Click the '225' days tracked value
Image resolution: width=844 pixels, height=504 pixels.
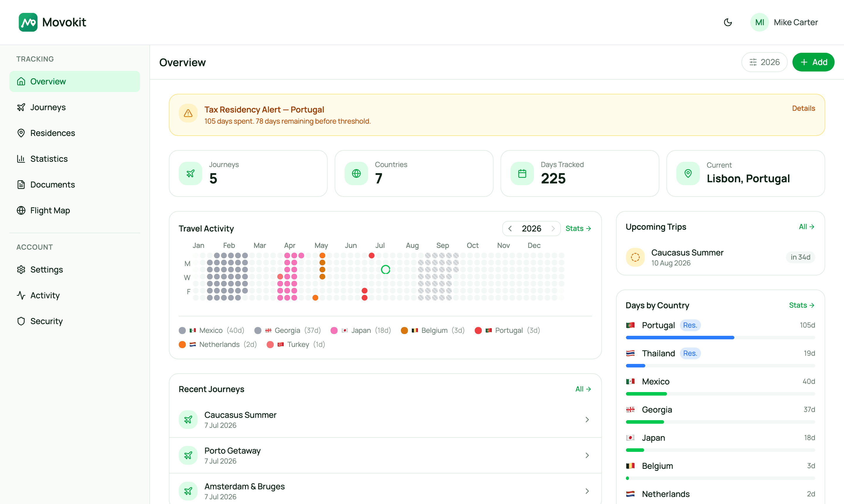[x=553, y=179]
